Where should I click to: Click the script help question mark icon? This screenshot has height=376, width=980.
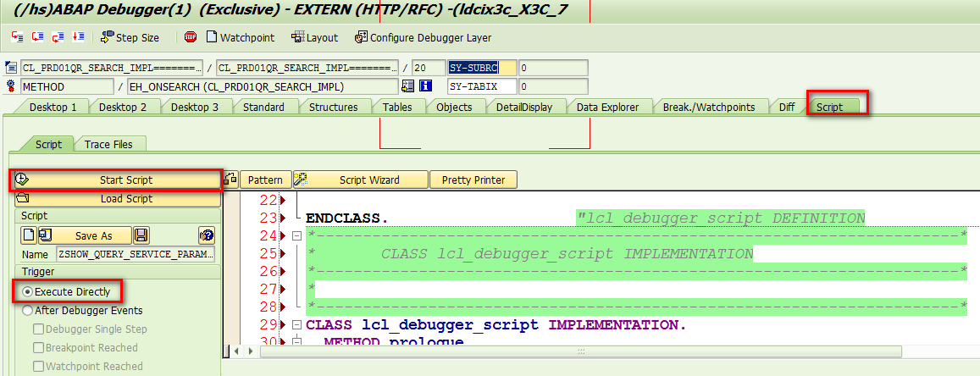207,235
